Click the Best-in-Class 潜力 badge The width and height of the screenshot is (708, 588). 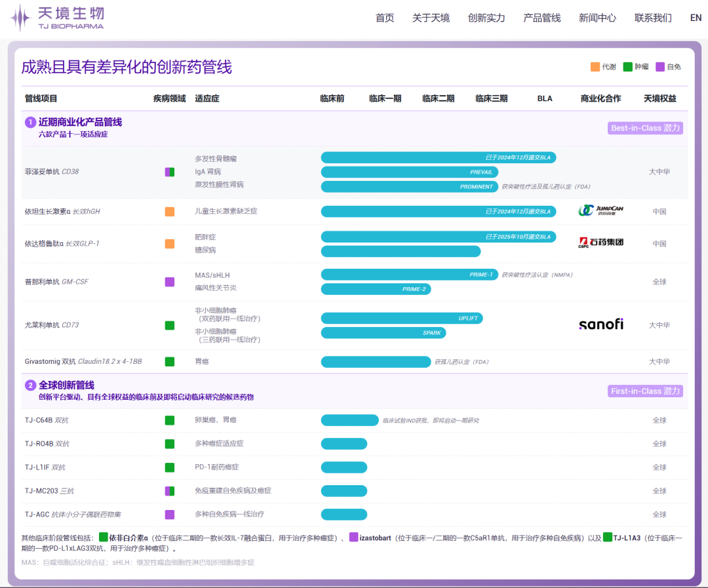[645, 128]
